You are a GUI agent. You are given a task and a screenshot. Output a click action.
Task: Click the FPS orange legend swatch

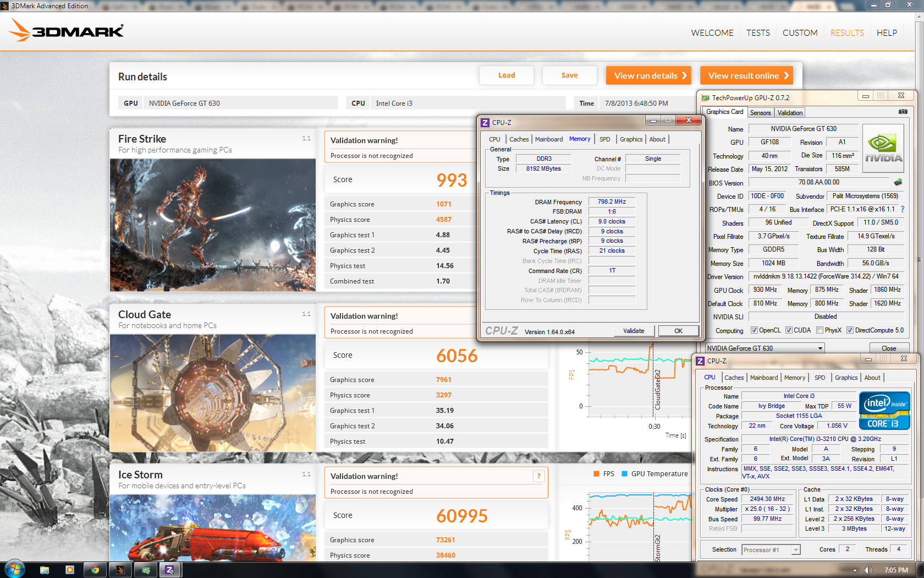(596, 474)
